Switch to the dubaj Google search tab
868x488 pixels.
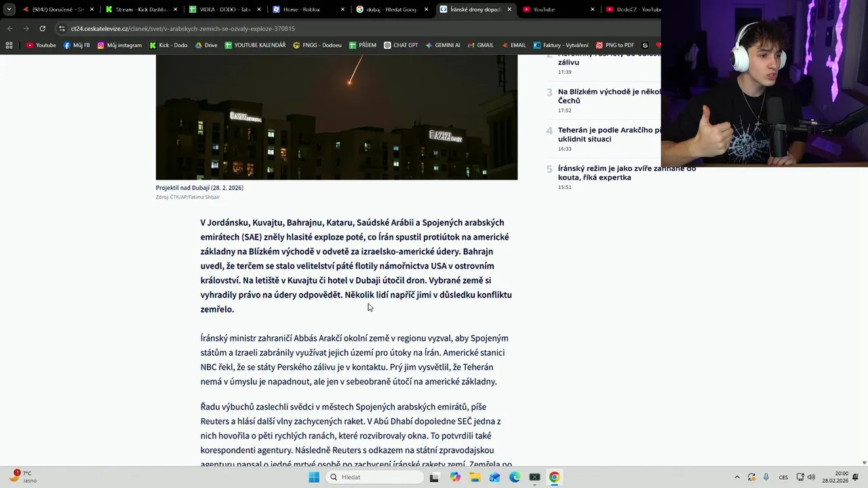click(391, 9)
